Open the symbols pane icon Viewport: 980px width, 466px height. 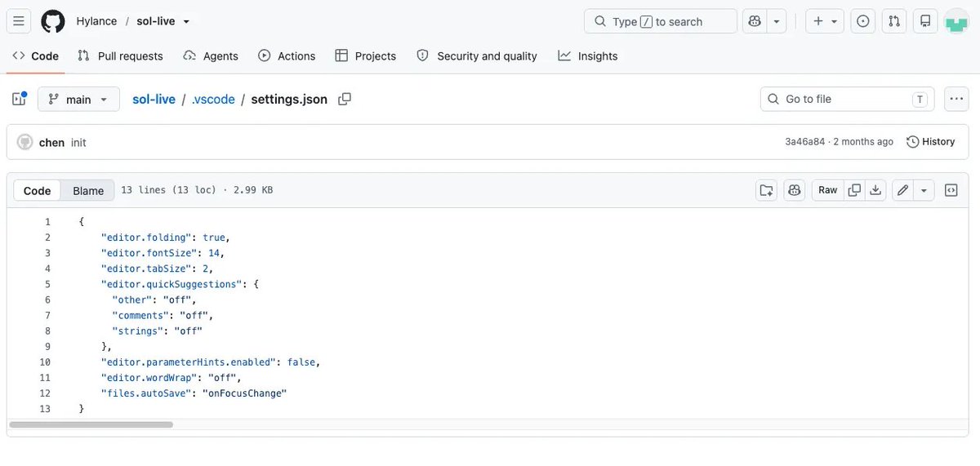951,190
